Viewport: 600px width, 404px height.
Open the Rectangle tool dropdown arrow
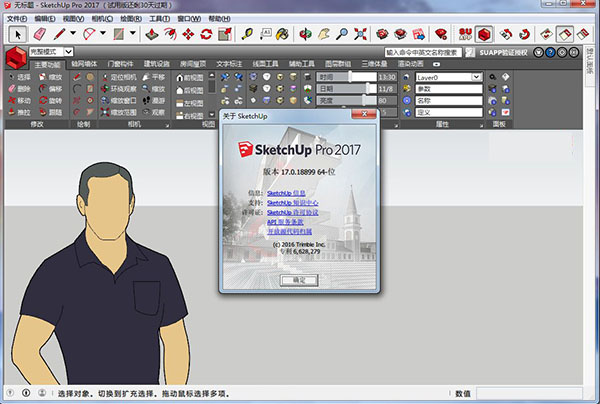click(133, 33)
